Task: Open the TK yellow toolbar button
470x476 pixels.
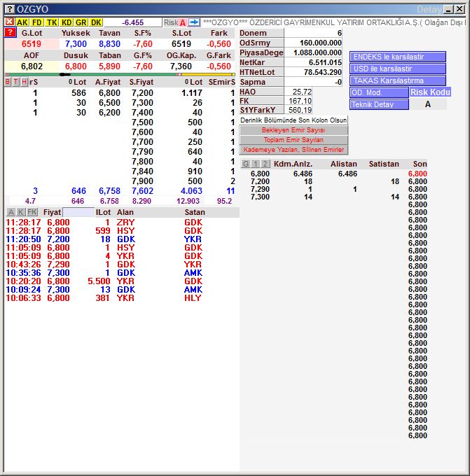Action: [52, 22]
